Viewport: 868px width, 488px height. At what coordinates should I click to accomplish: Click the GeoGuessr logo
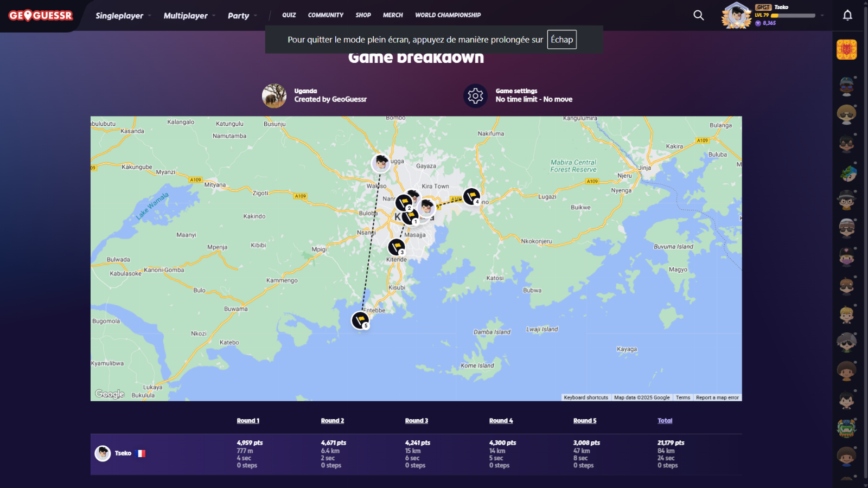point(41,16)
